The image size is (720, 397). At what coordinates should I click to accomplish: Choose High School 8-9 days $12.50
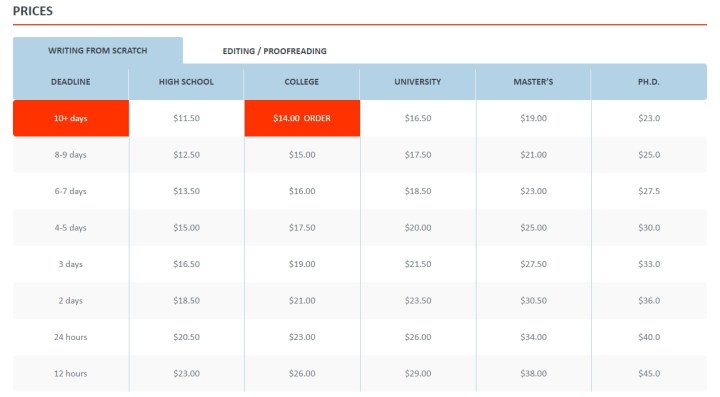click(x=186, y=155)
